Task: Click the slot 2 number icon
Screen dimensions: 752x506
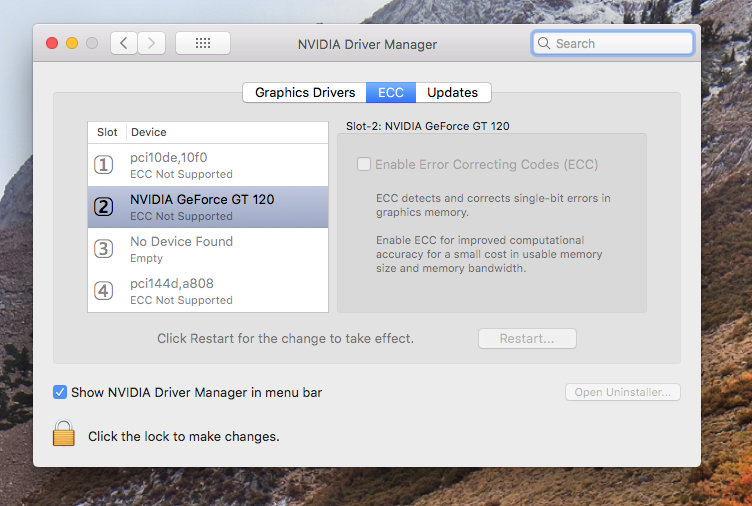Action: (x=103, y=207)
